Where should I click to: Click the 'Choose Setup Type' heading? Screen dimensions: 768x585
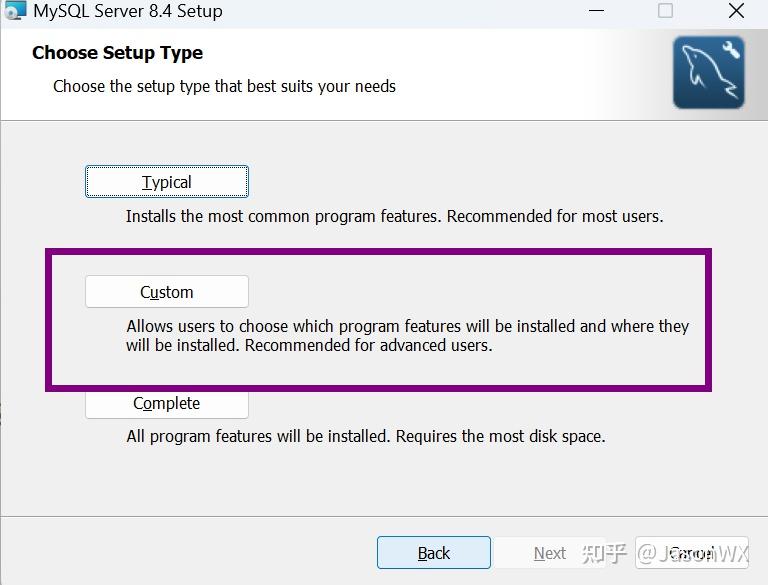tap(117, 53)
